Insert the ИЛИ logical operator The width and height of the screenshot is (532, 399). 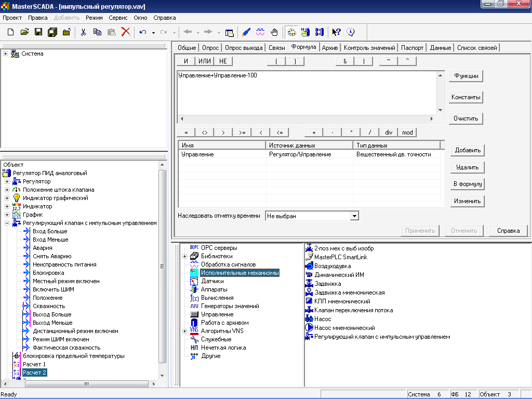205,61
